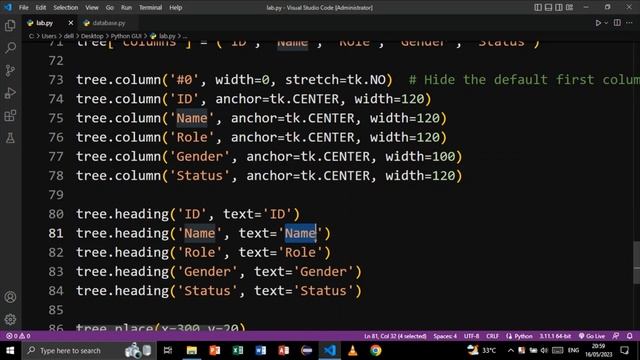Toggle the secondary side bar layout icon

click(x=559, y=7)
